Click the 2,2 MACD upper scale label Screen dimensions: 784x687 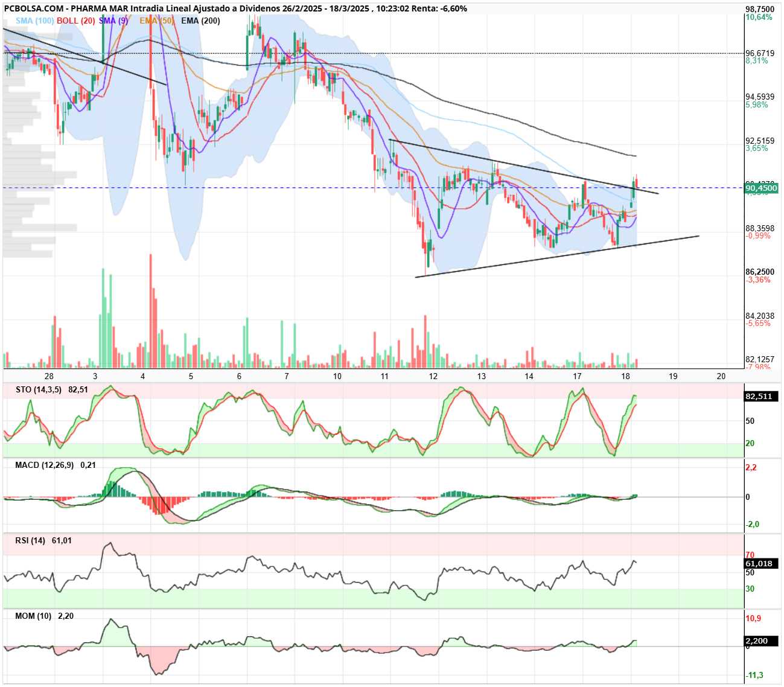[x=751, y=467]
